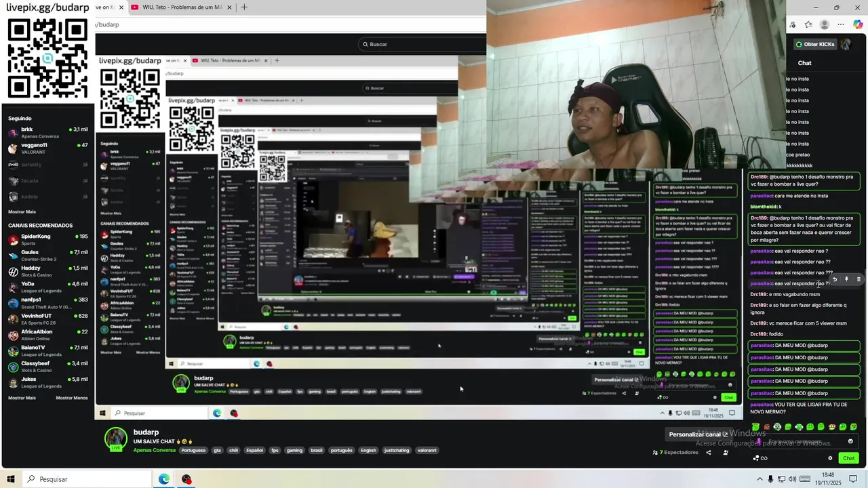868x488 pixels.
Task: Open the user avatar menu beside Obter KICKs
Action: point(846,44)
